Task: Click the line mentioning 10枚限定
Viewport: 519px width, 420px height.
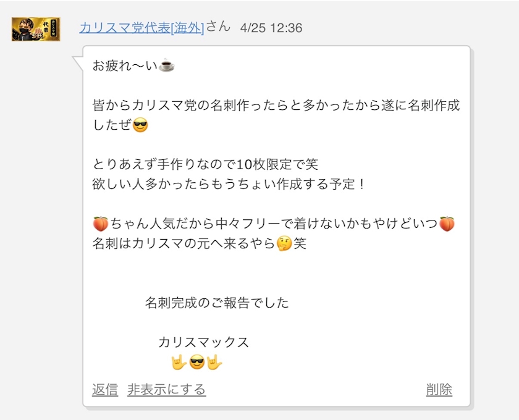Action: 206,165
